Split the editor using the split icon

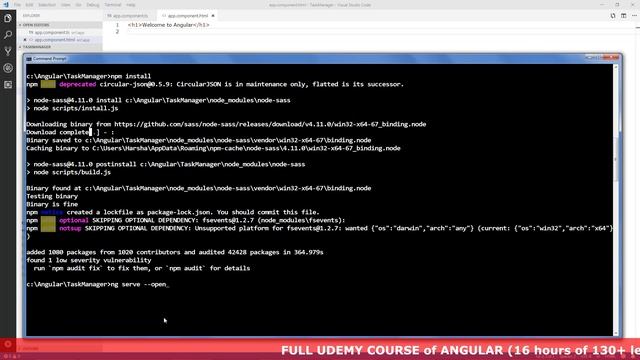pos(624,16)
